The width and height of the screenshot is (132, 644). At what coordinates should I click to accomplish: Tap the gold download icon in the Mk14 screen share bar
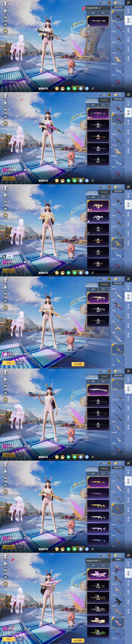(x=57, y=549)
